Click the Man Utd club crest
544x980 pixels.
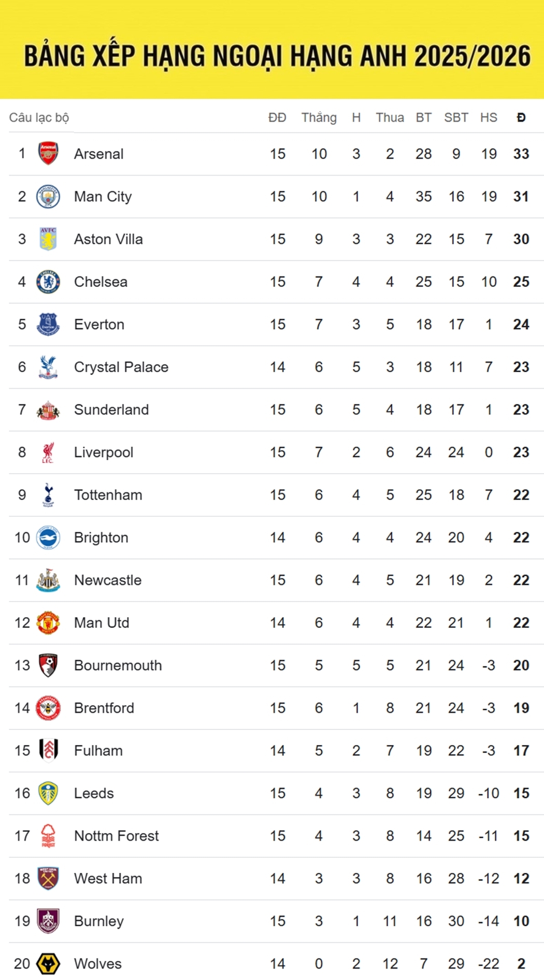[x=48, y=623]
